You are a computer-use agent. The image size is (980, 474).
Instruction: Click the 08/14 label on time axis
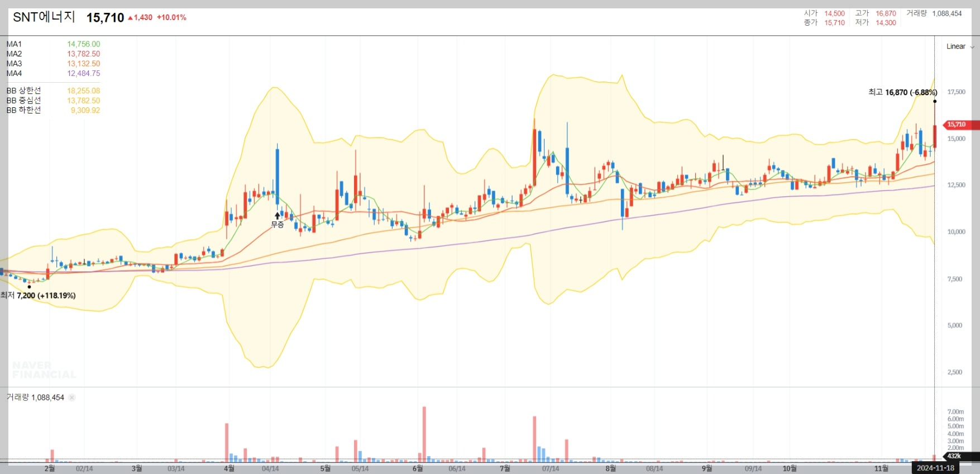[x=654, y=468]
